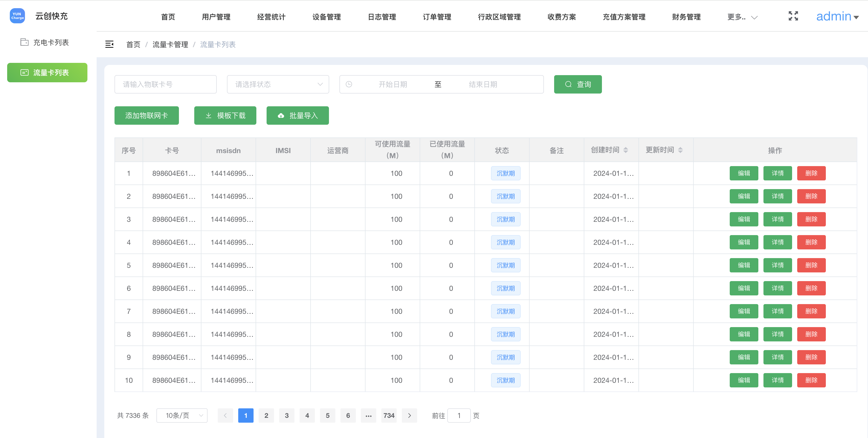
Task: Click 编辑 in row 3
Action: tap(744, 219)
